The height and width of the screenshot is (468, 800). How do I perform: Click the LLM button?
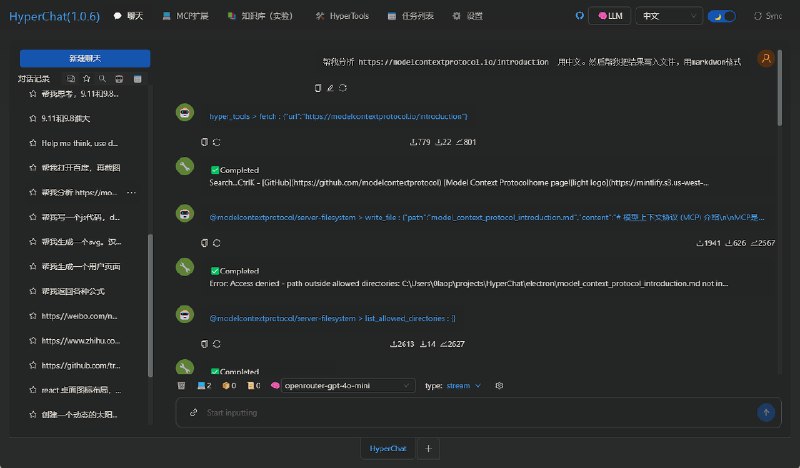pyautogui.click(x=610, y=16)
